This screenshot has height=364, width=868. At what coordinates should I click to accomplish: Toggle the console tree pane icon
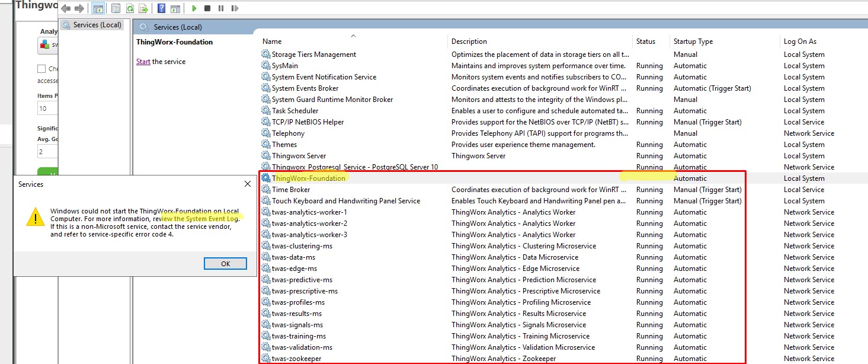[98, 8]
